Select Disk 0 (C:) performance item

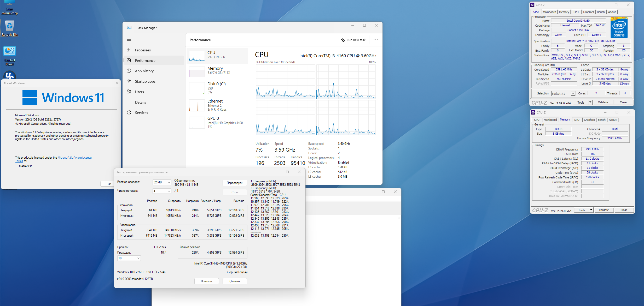point(217,88)
